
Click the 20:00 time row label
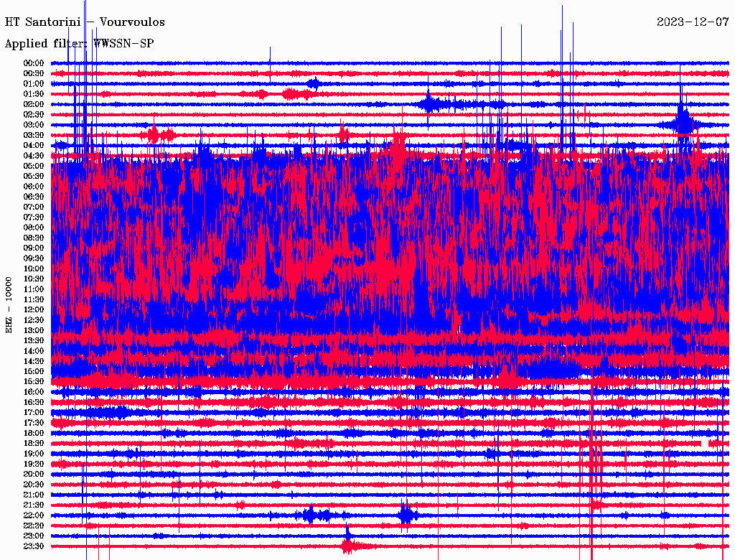[x=34, y=474]
